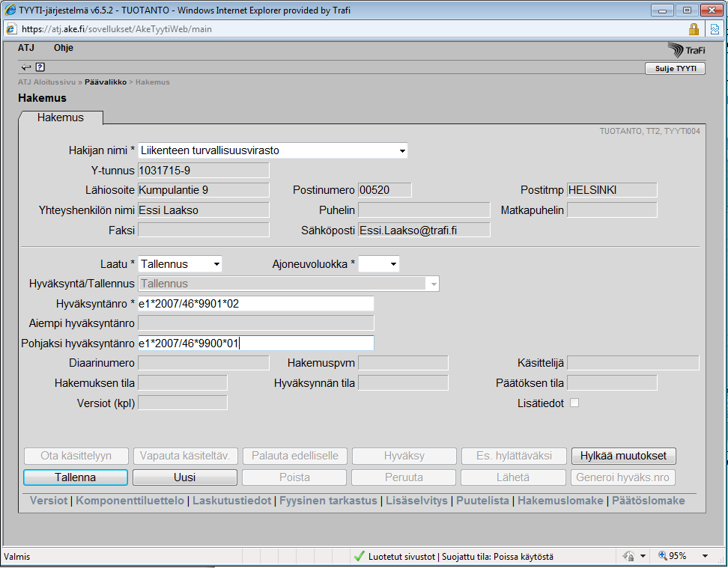Click the Hyväksyntänro input field
The height and width of the screenshot is (568, 728).
click(256, 304)
